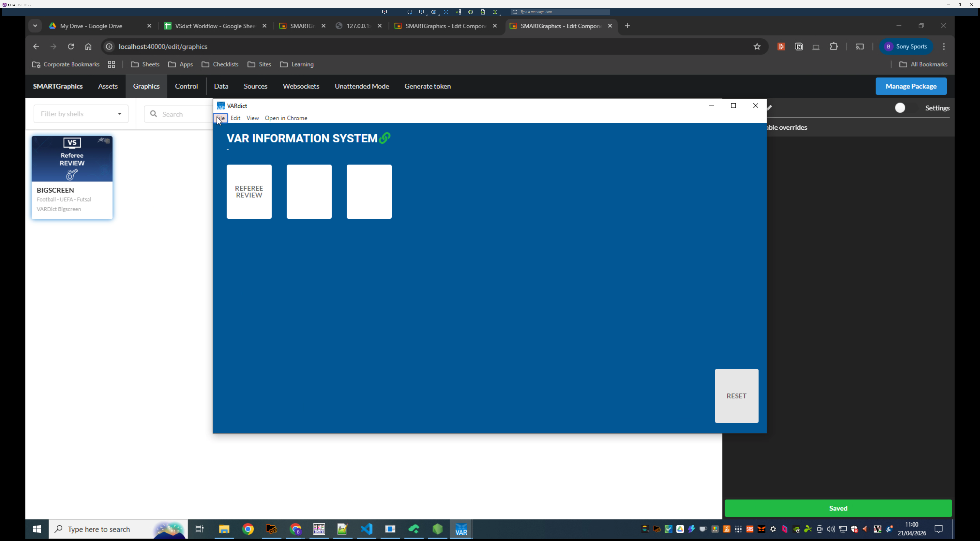
Task: Open the Chrome extensions puzzle icon
Action: [834, 47]
